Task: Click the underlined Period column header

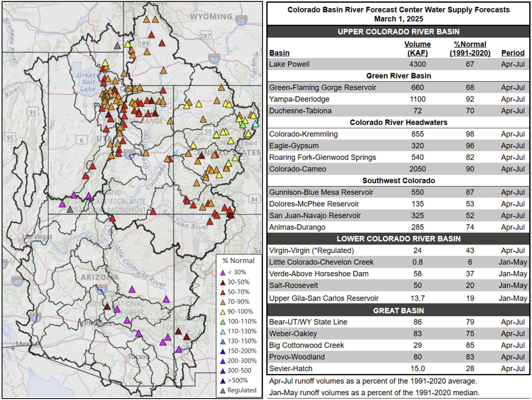Action: [x=513, y=53]
